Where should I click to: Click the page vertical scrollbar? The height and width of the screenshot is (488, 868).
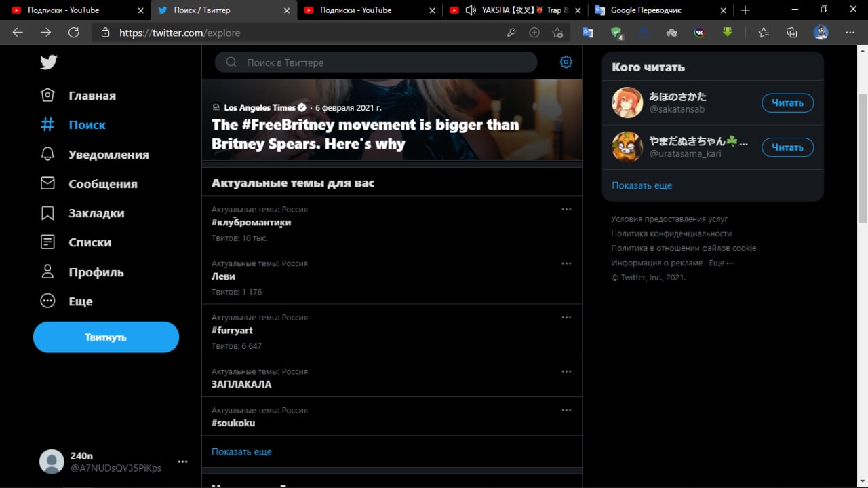(x=863, y=157)
